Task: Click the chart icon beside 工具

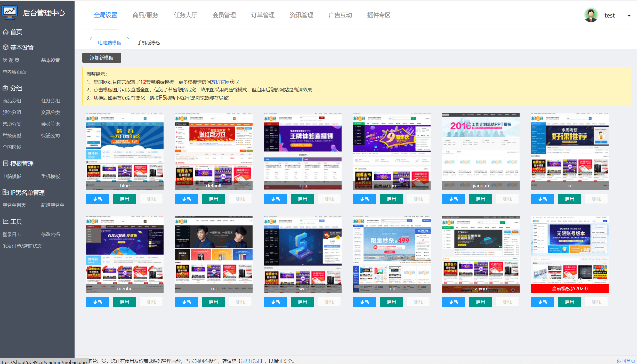Action: click(5, 221)
